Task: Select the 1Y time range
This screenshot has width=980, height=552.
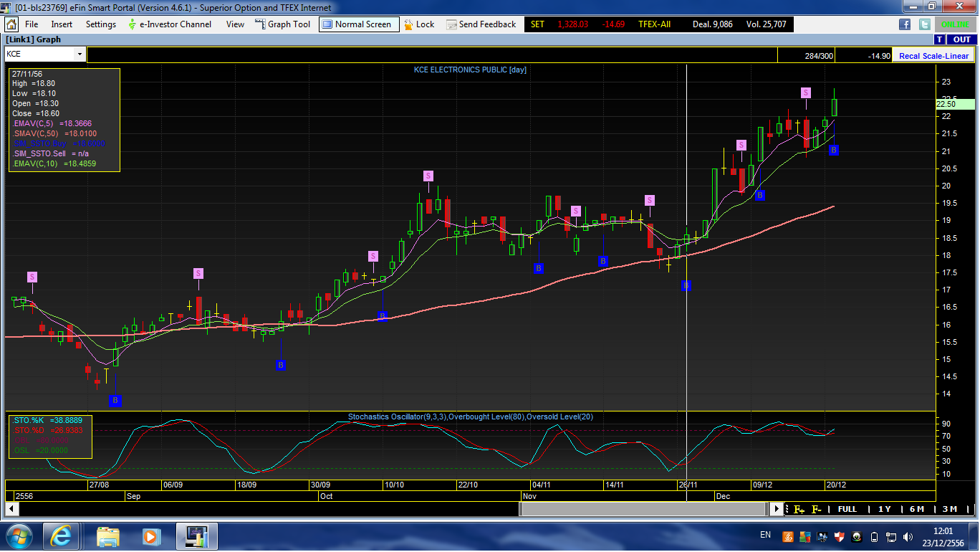Action: tap(884, 510)
